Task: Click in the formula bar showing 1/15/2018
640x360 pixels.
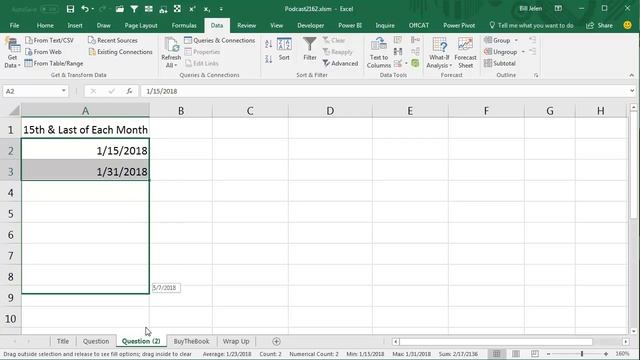Action: (x=384, y=91)
